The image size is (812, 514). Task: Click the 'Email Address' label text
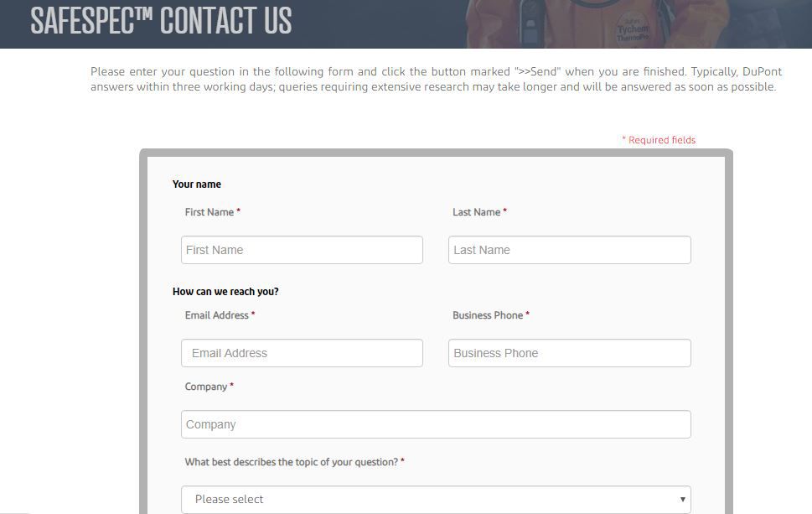(x=217, y=315)
